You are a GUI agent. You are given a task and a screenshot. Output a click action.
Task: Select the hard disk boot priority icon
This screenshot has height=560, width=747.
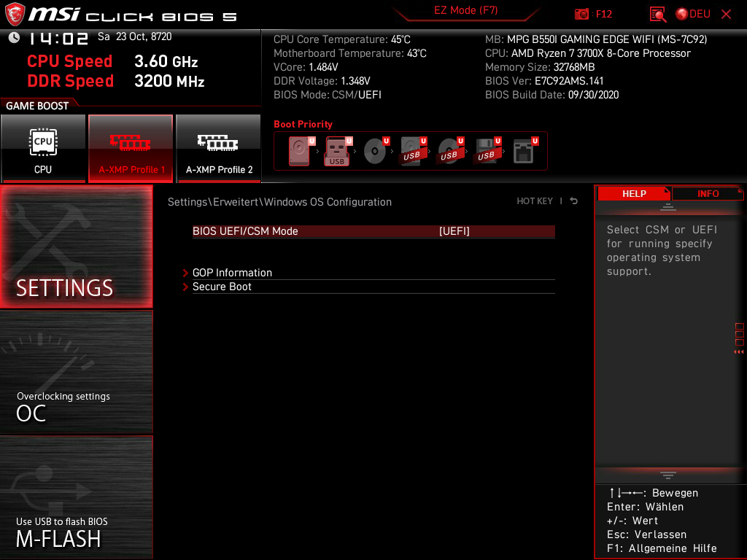298,149
